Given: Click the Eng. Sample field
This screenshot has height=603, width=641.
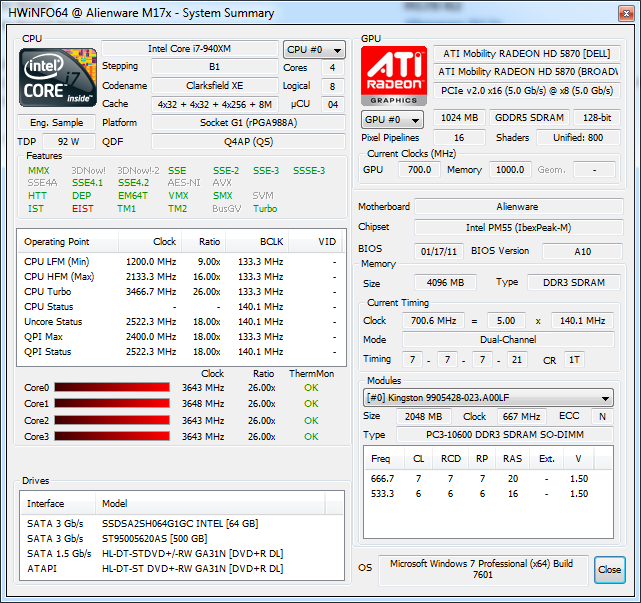Looking at the screenshot, I should click(x=56, y=123).
